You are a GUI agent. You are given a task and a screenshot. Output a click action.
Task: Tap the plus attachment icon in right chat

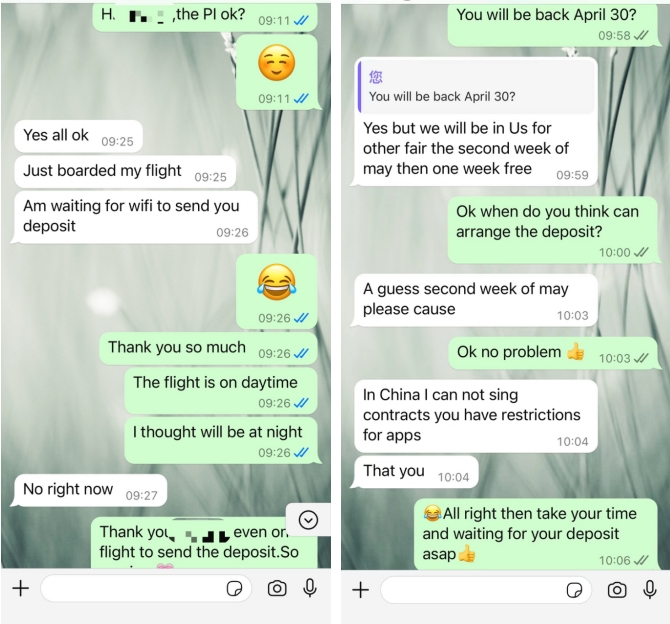(x=361, y=590)
